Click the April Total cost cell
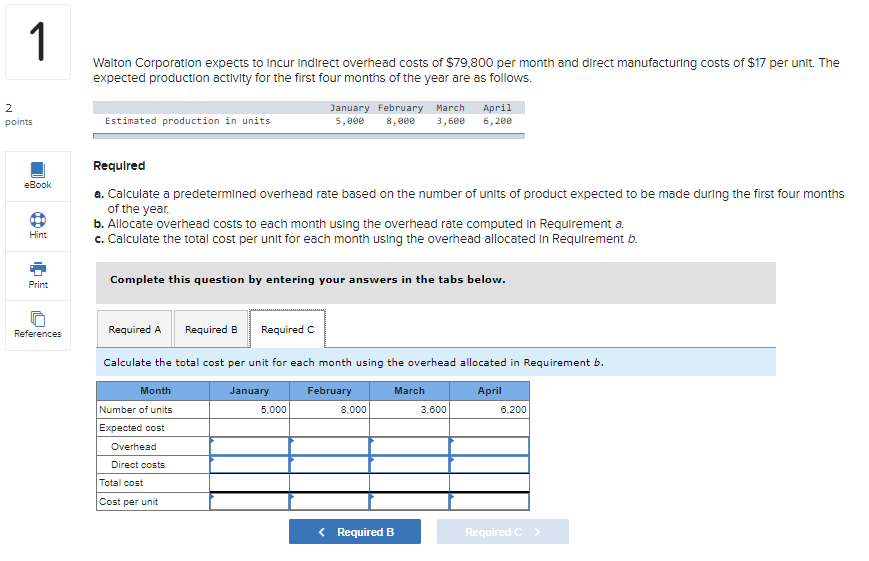Image resolution: width=869 pixels, height=561 pixels. click(489, 483)
